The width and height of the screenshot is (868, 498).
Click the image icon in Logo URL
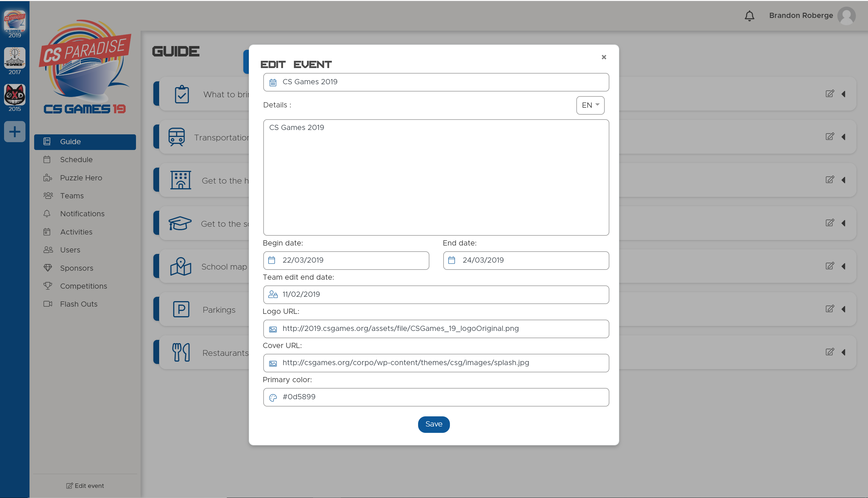pos(273,329)
